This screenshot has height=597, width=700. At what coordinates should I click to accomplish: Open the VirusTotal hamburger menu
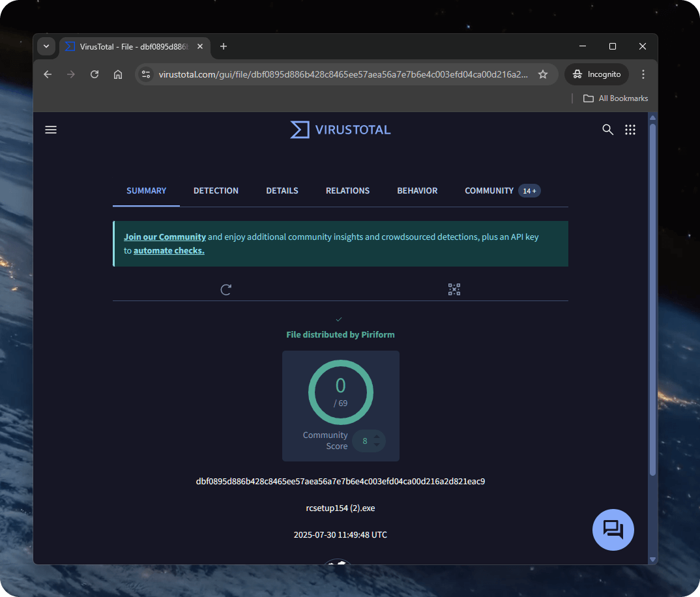pyautogui.click(x=51, y=130)
